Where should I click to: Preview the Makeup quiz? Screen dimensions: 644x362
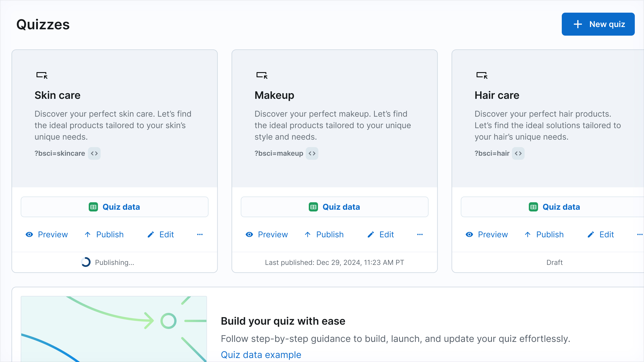pyautogui.click(x=267, y=234)
